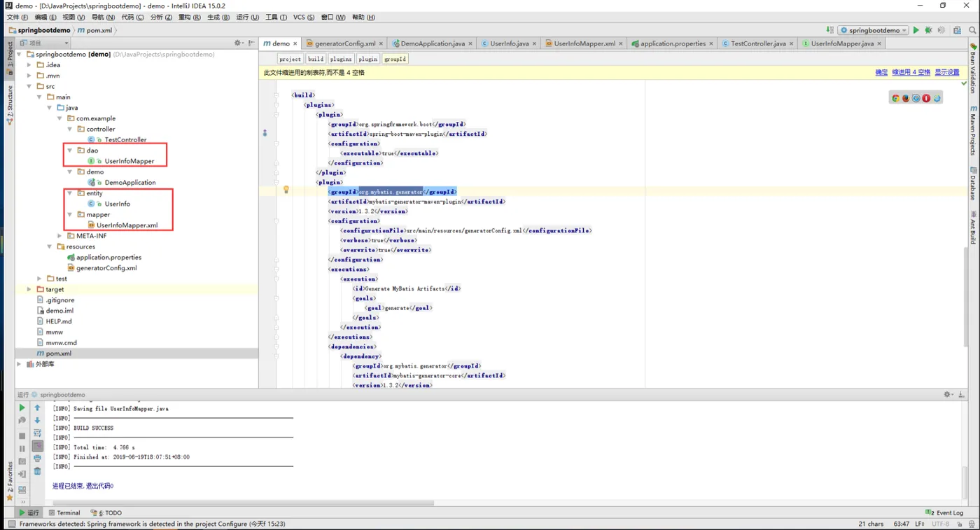Click the intention lightbulb in gutter
This screenshot has height=530, width=980.
(286, 190)
